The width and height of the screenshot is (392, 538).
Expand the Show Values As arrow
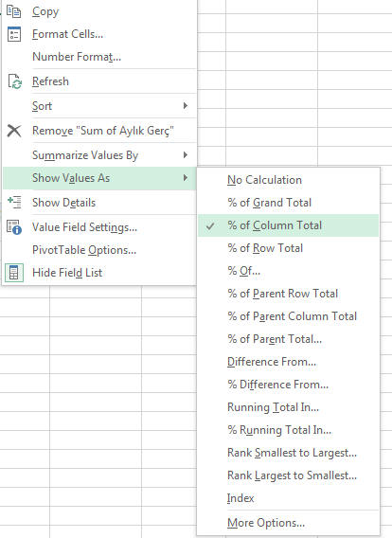[186, 178]
